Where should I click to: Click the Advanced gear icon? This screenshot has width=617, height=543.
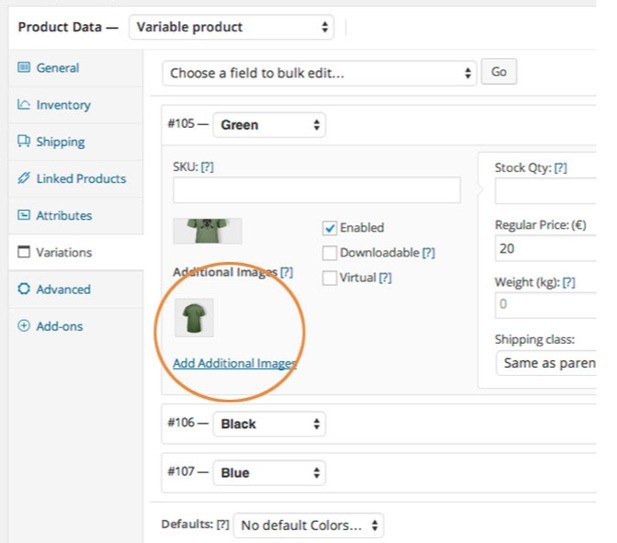24,290
